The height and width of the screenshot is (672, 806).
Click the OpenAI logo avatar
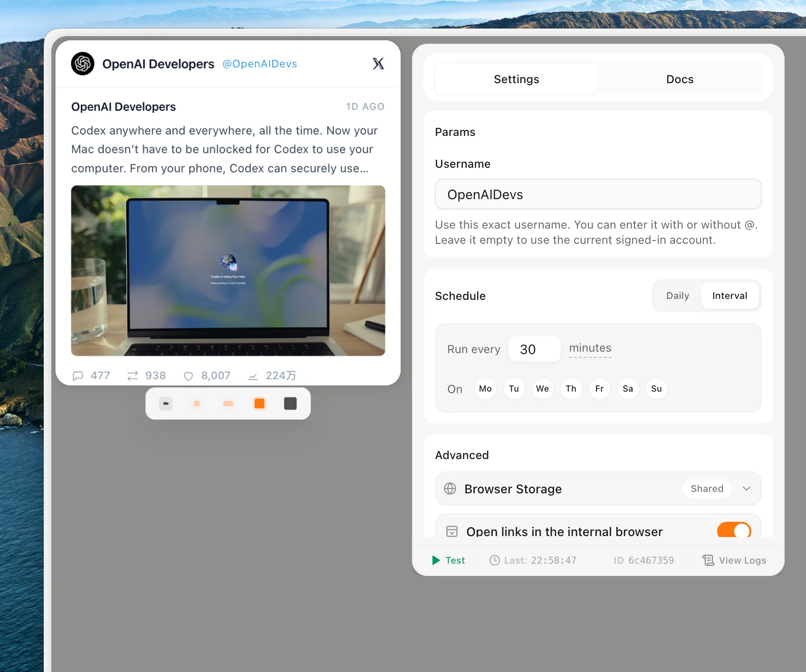[83, 64]
